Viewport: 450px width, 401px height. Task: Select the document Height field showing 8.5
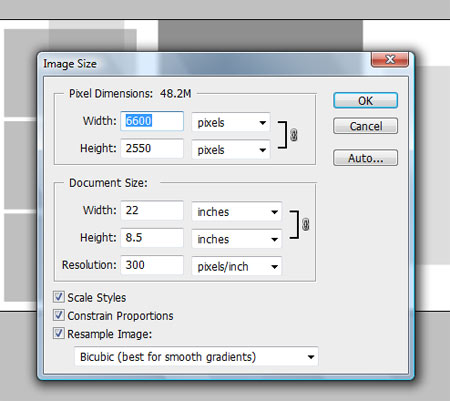pyautogui.click(x=152, y=237)
